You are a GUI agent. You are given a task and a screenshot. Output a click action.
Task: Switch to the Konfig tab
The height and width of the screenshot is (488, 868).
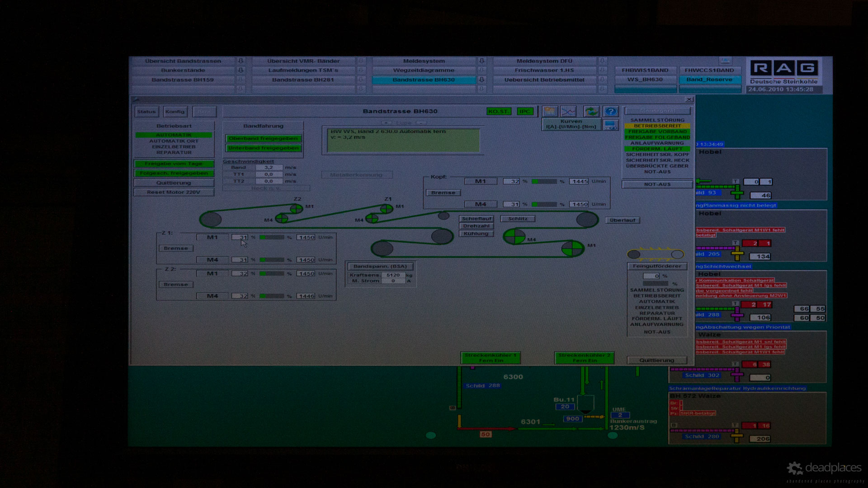click(175, 112)
